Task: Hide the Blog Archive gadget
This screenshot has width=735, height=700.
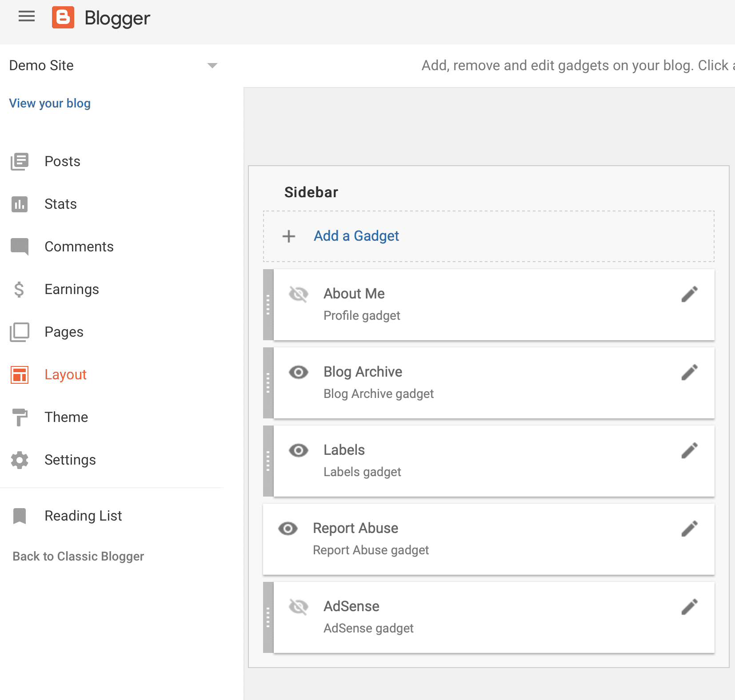Action: [x=298, y=372]
